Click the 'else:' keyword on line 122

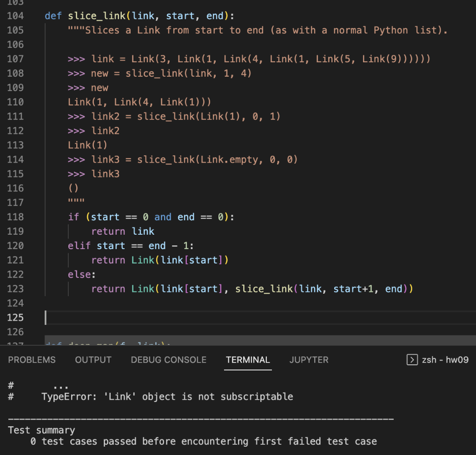(82, 274)
